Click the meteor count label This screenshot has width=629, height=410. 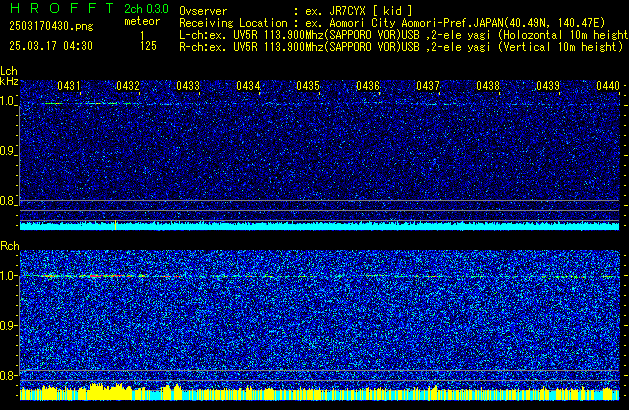pos(142,21)
